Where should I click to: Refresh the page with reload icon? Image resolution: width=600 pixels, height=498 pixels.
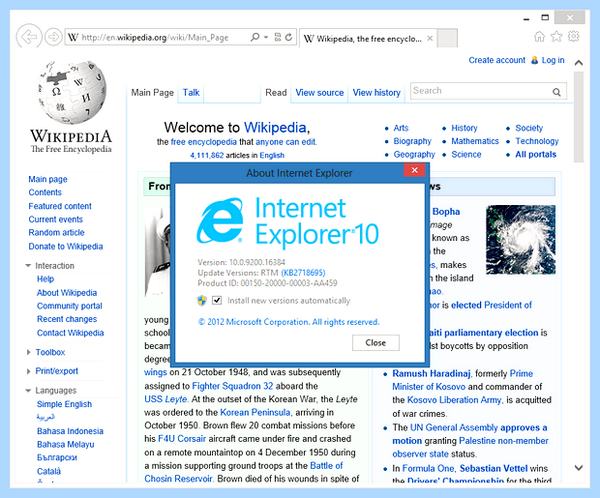tap(289, 37)
